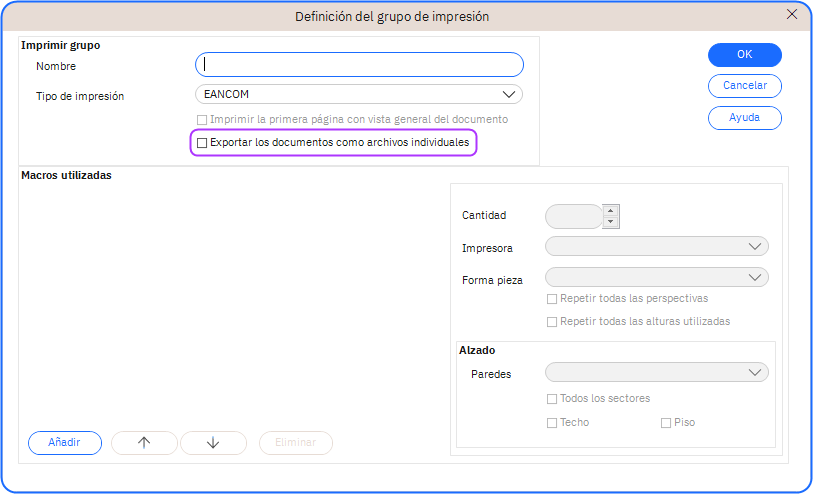The width and height of the screenshot is (813, 494).
Task: Open the Forma pieza dropdown
Action: (656, 278)
